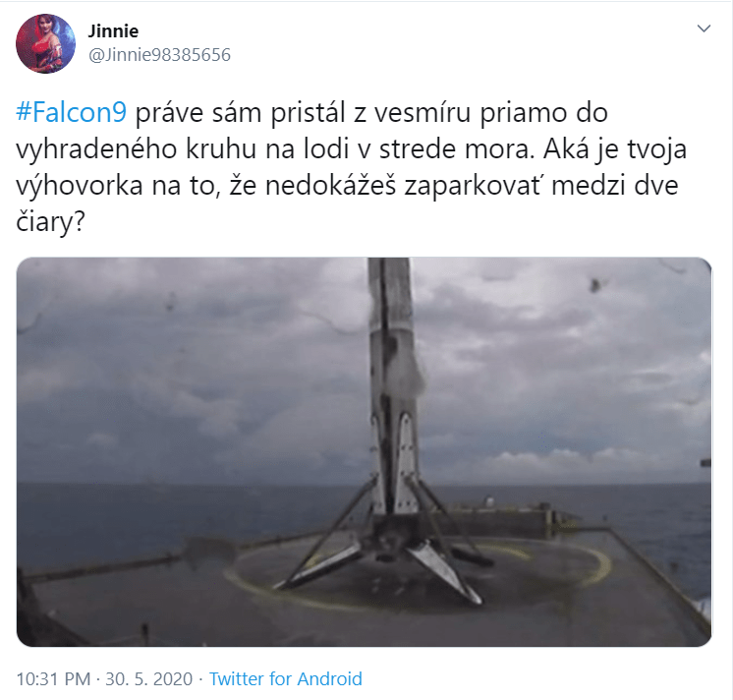Click the word 'čiary?' ending the tweet

coord(50,221)
